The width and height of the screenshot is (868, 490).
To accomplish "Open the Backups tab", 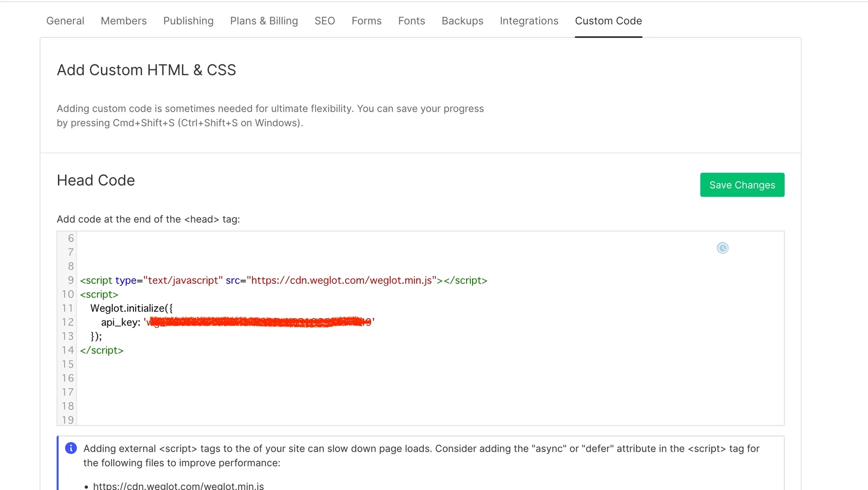I will 462,21.
